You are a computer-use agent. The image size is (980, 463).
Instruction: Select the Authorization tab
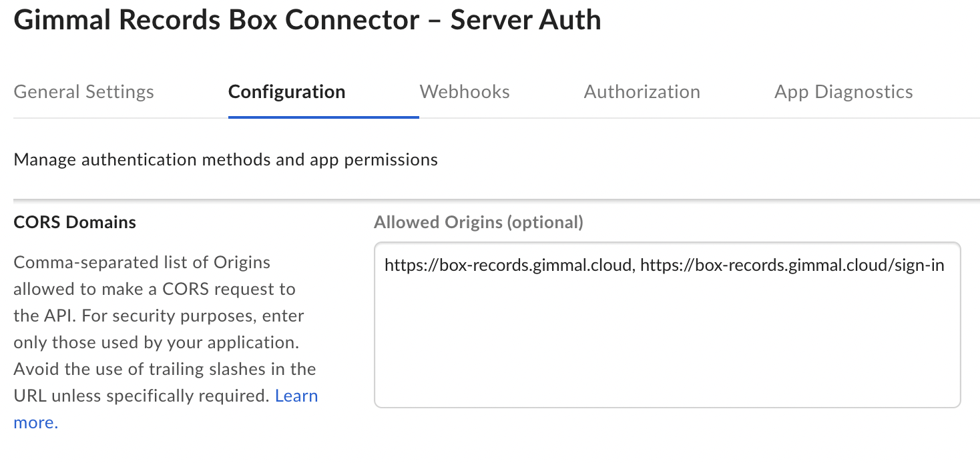tap(642, 91)
